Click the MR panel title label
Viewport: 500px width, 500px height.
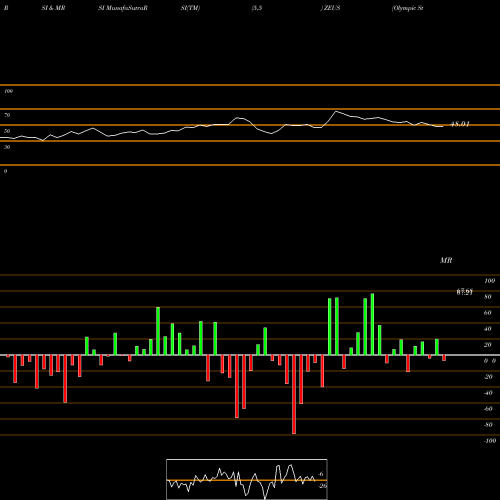[446, 260]
